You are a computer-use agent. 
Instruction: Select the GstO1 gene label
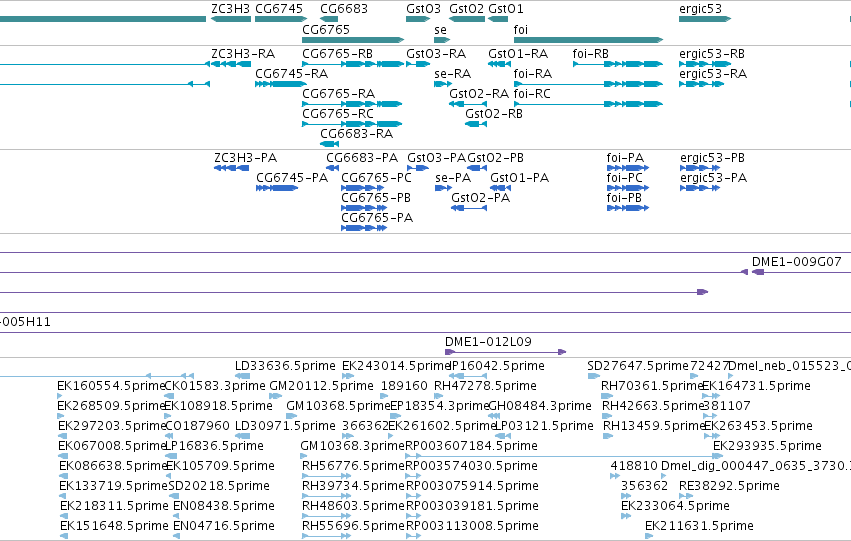click(x=506, y=9)
